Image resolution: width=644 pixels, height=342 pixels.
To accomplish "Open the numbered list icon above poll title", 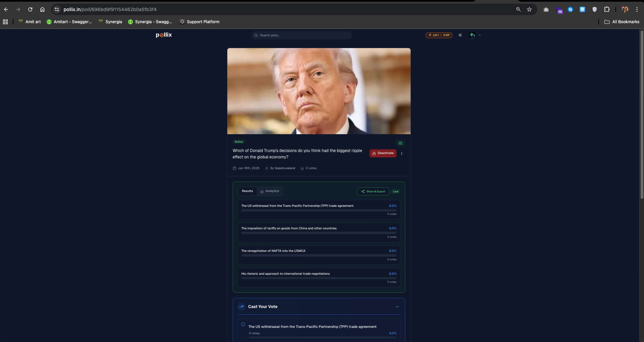I will click(x=400, y=143).
